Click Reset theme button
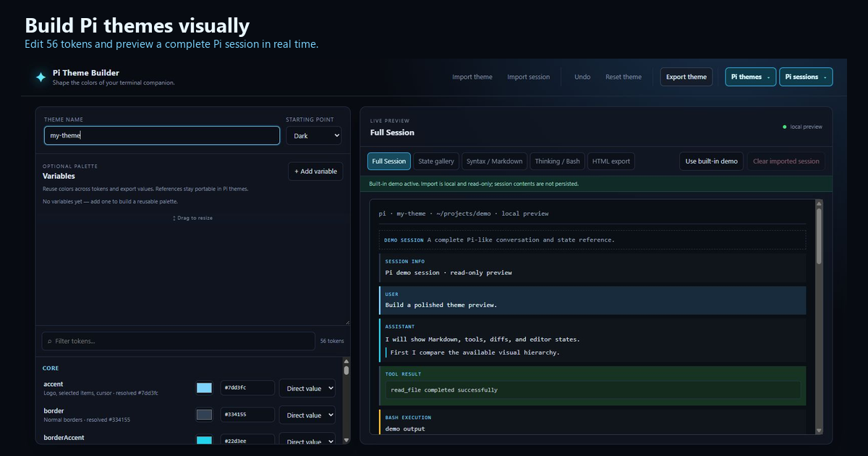Viewport: 868px width, 456px height. pyautogui.click(x=624, y=77)
